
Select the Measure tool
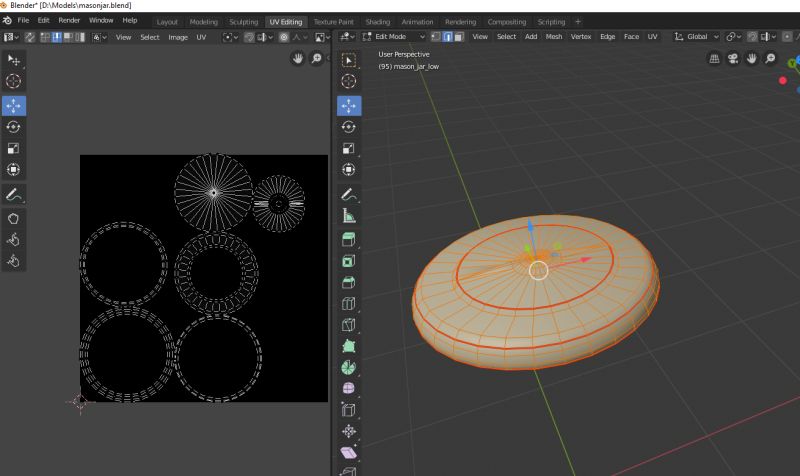pyautogui.click(x=349, y=216)
